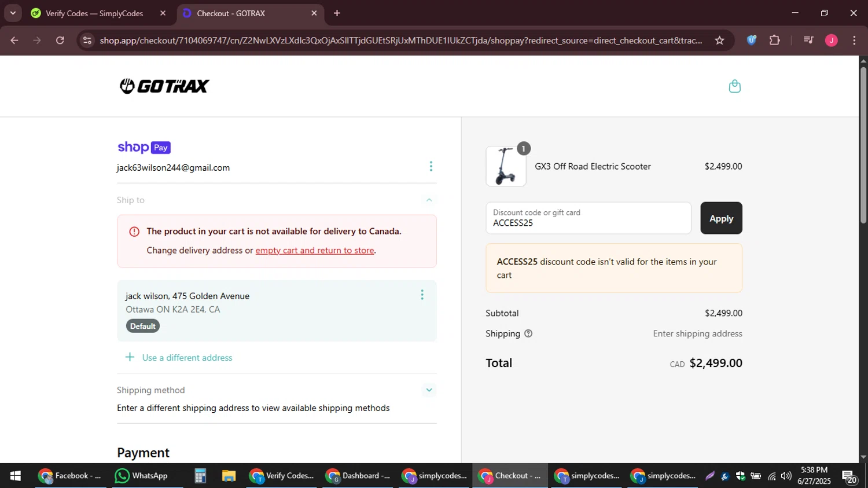The width and height of the screenshot is (868, 488).
Task: Click the Subtotal $2,499.00 value
Action: 723,313
